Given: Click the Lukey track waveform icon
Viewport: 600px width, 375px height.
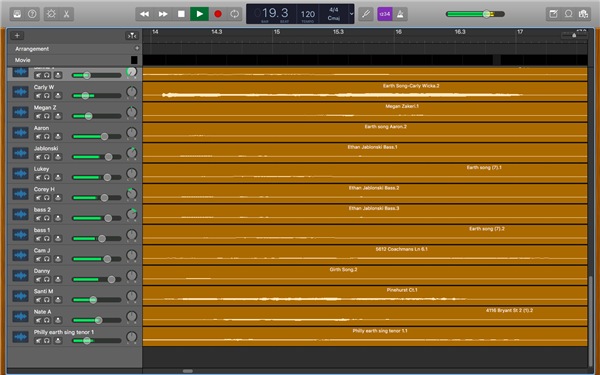Looking at the screenshot, I should pyautogui.click(x=20, y=173).
